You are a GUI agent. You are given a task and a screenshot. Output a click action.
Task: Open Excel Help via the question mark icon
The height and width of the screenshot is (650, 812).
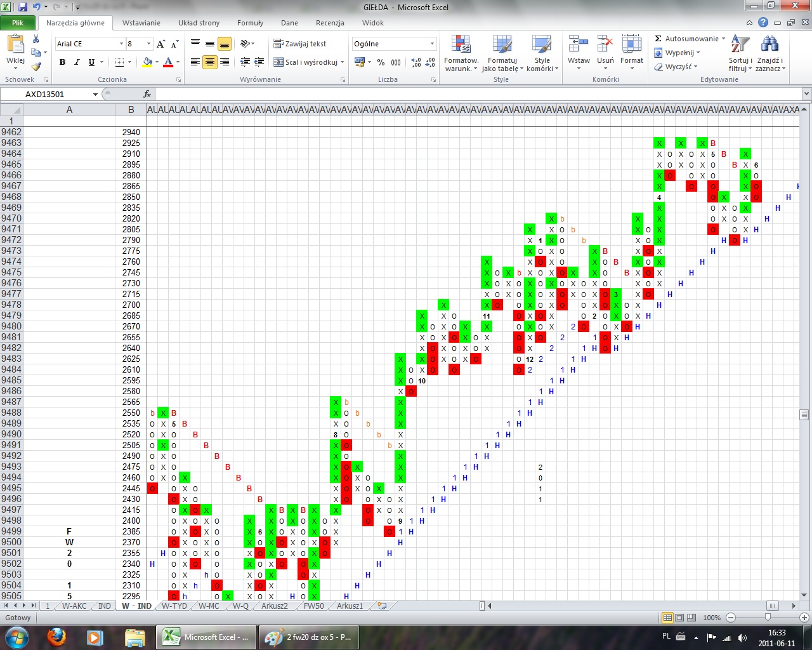coord(763,23)
